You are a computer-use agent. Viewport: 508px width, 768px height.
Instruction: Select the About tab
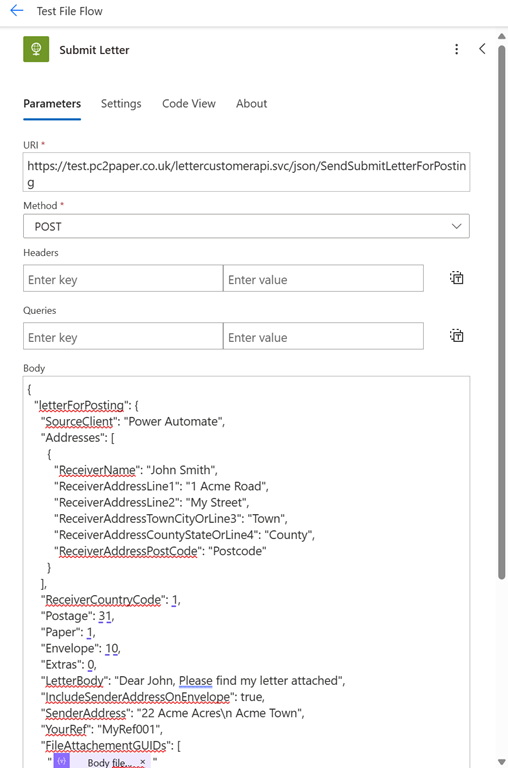[252, 103]
